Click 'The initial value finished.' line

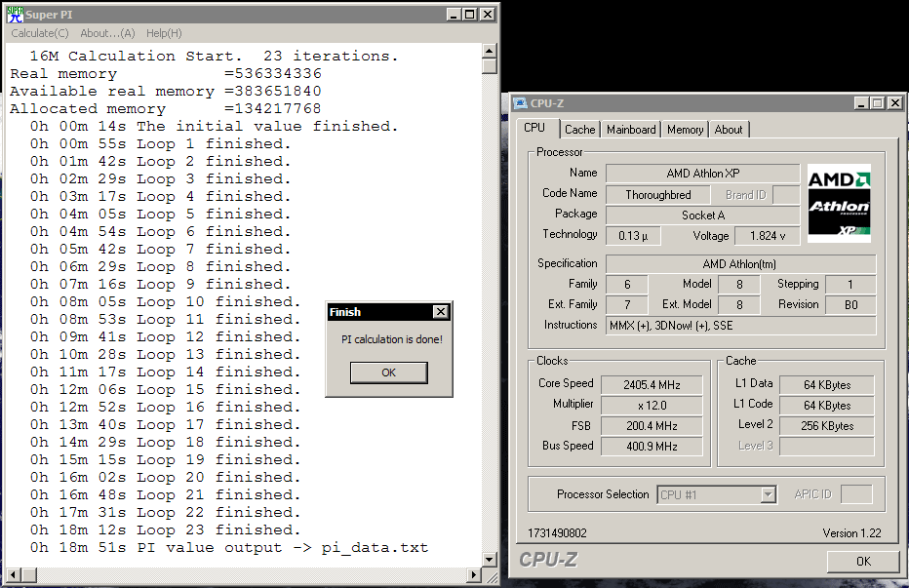(214, 127)
